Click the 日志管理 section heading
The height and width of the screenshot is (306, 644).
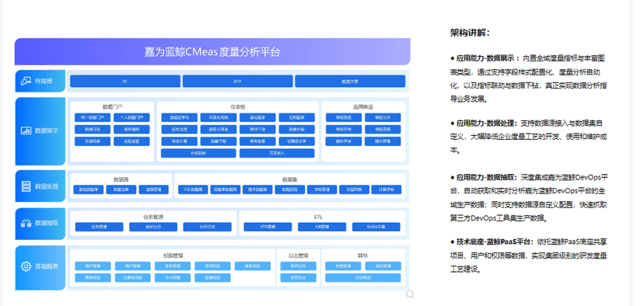(298, 256)
